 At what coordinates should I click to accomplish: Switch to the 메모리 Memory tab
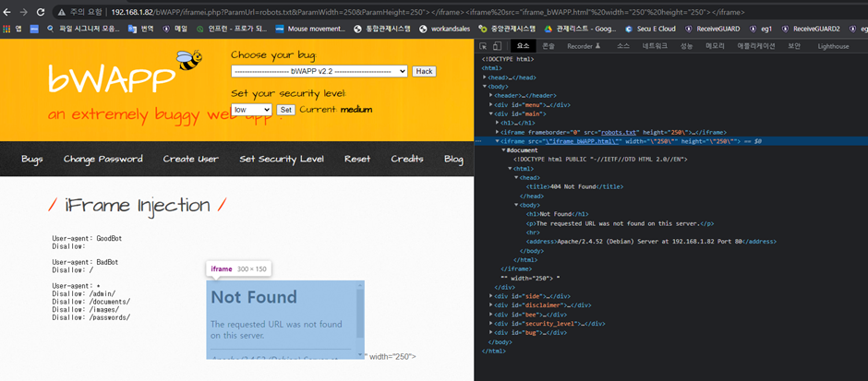pyautogui.click(x=714, y=46)
